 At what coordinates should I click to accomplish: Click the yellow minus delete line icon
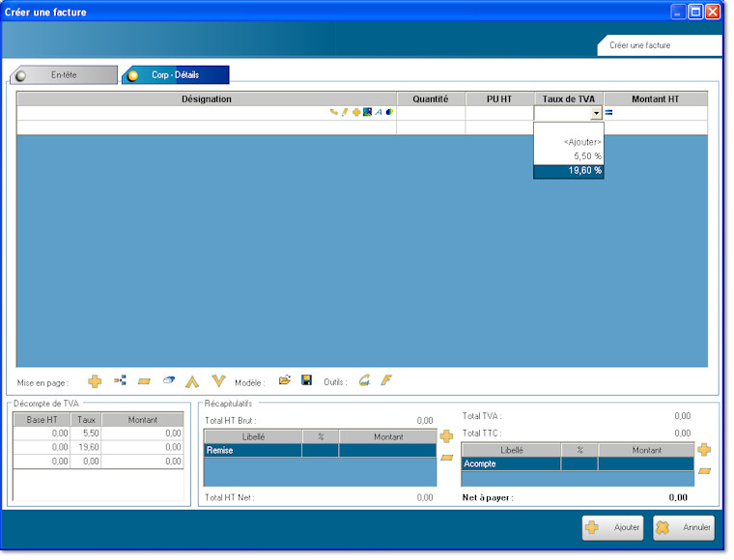click(144, 381)
